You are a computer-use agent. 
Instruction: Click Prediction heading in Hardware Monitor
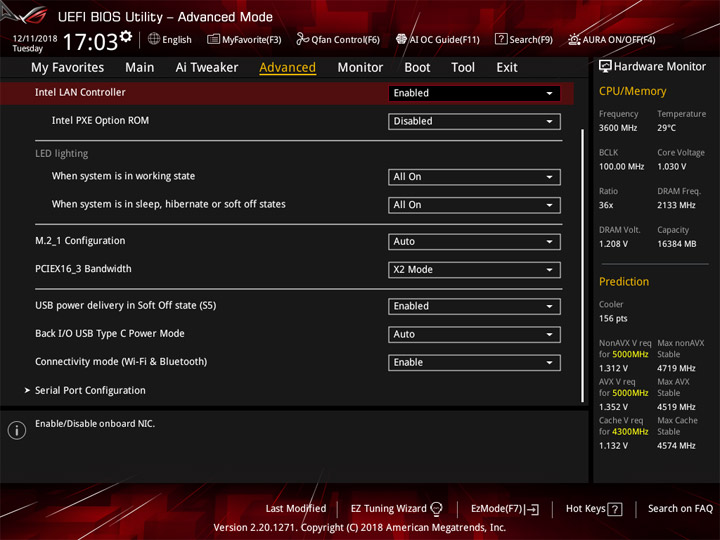pos(624,281)
